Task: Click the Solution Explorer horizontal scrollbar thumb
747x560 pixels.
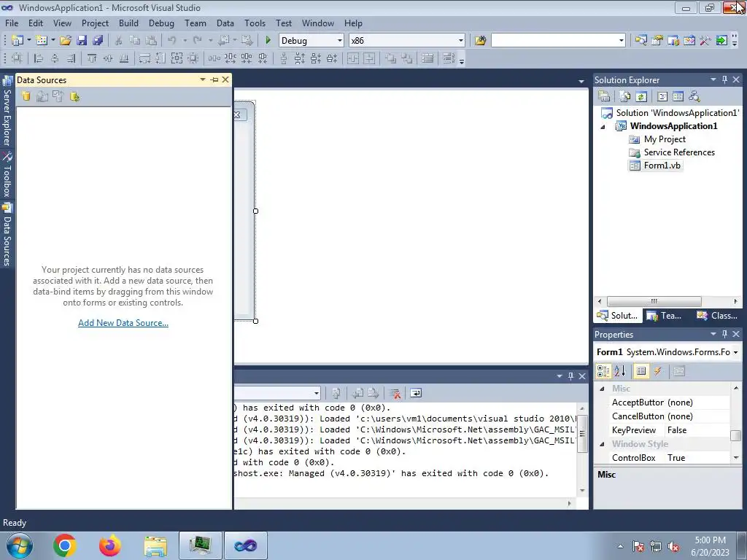Action: 654,301
